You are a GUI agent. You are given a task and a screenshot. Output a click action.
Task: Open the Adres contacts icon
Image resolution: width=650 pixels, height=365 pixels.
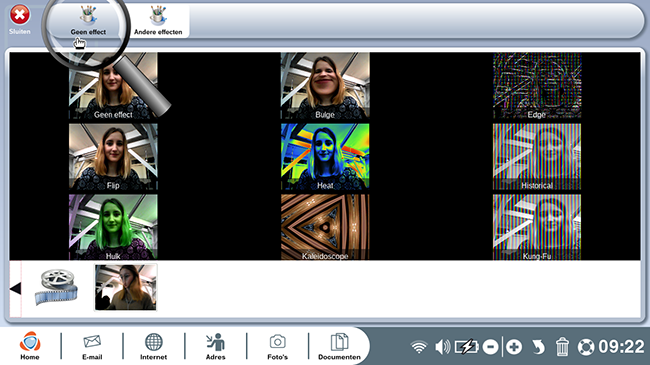[x=216, y=347]
